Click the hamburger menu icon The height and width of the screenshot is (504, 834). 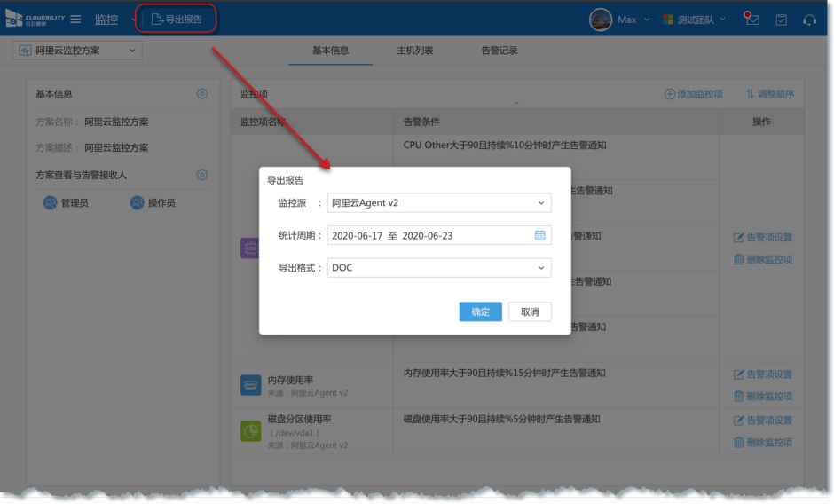point(75,20)
